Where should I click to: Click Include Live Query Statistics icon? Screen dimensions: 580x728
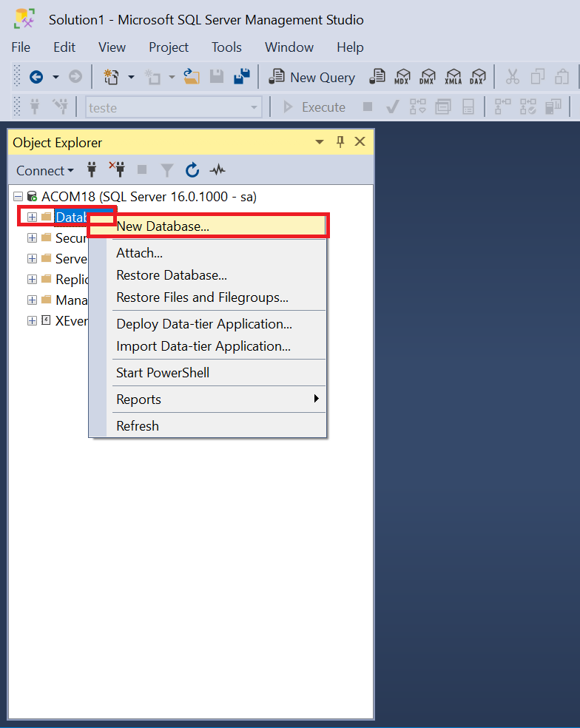click(x=528, y=107)
